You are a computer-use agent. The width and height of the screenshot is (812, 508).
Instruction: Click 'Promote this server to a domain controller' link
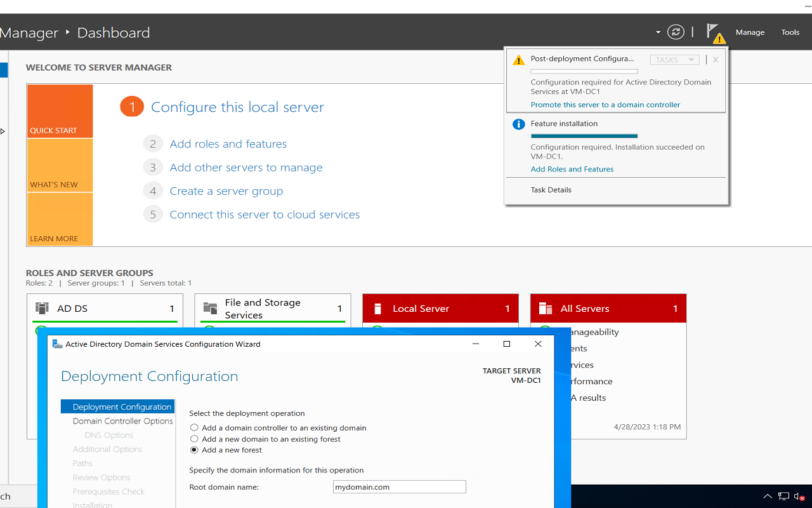coord(605,105)
